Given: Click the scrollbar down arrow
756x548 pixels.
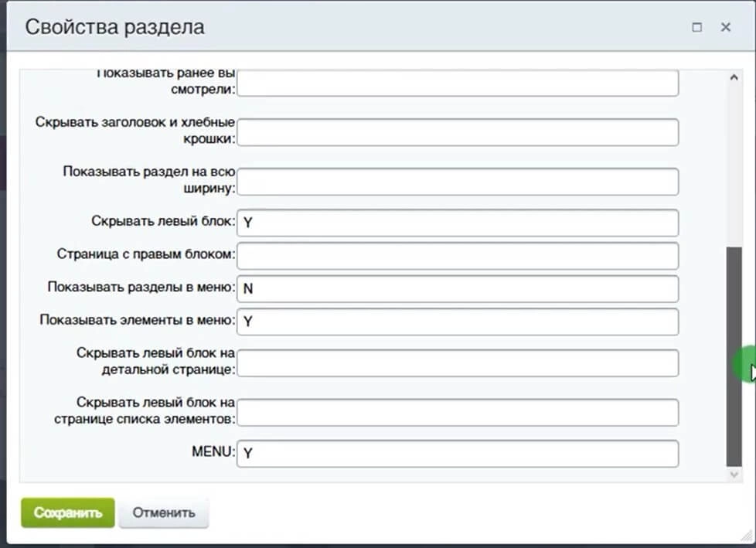Looking at the screenshot, I should [734, 475].
